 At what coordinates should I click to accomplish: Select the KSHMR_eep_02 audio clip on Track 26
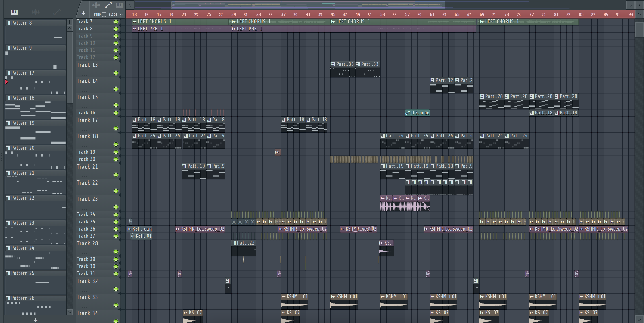coord(358,229)
